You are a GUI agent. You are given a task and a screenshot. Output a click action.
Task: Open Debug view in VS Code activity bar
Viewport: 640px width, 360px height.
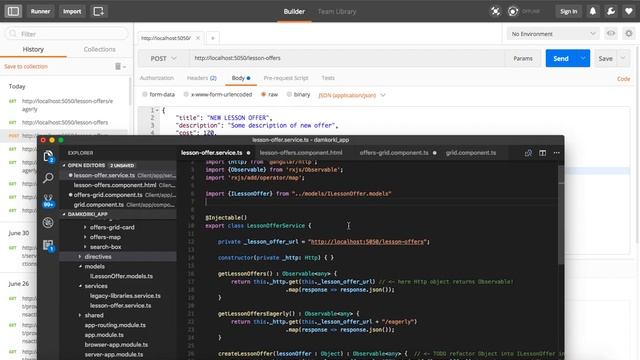click(48, 222)
